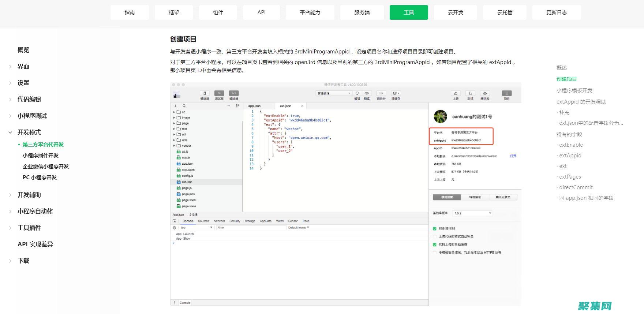Click the console Filter input field
The width and height of the screenshot is (644, 314).
click(251, 228)
